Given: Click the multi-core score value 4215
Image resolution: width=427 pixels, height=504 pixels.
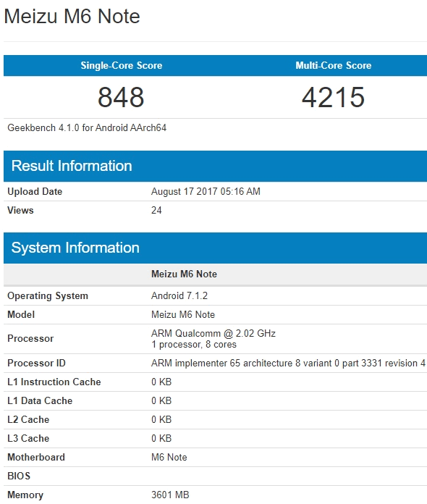Looking at the screenshot, I should [333, 97].
